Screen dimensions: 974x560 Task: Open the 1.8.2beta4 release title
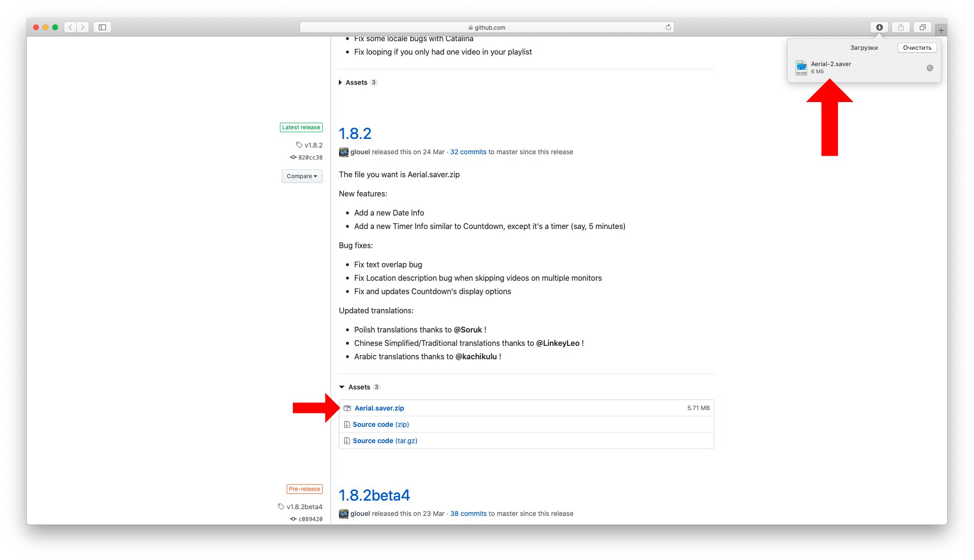click(x=374, y=495)
